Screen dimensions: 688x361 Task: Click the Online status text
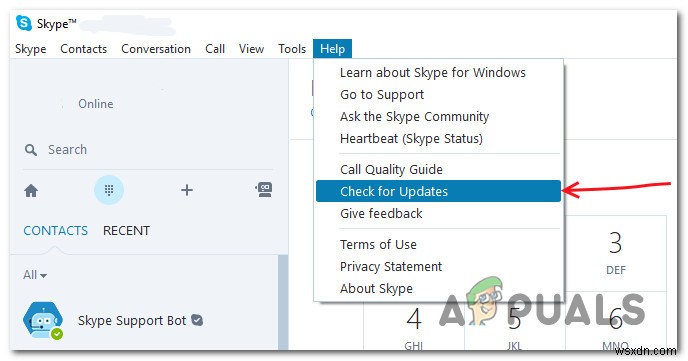pos(96,104)
